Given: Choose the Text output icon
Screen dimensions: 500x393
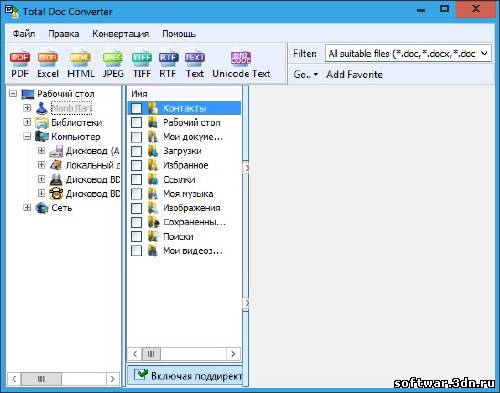Looking at the screenshot, I should (195, 58).
